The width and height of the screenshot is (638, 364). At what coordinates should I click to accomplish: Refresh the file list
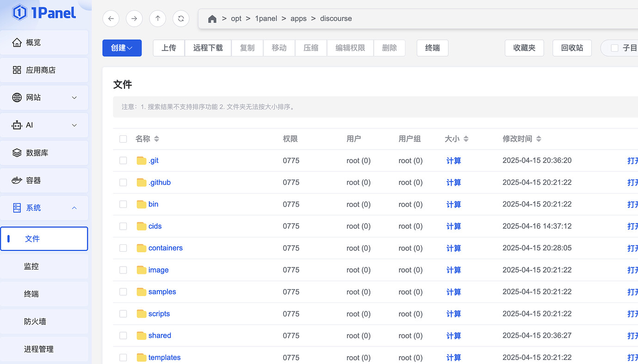[x=181, y=18]
